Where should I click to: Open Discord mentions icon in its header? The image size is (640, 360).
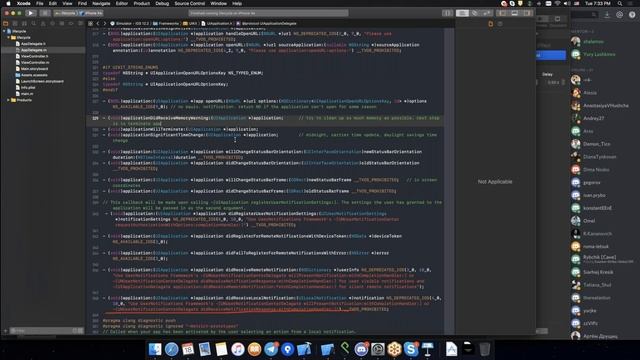620,15
